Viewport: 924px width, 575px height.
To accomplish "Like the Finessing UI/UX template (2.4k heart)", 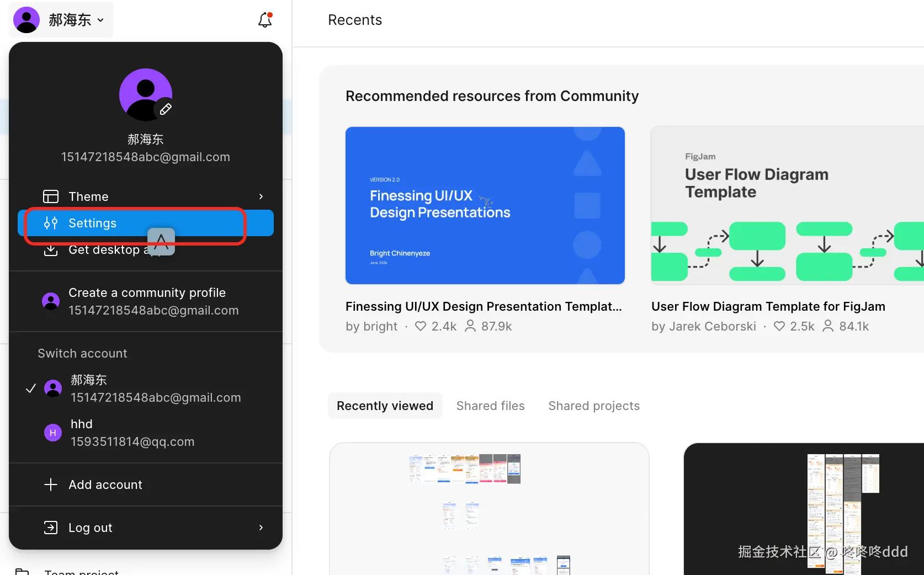I will 421,326.
